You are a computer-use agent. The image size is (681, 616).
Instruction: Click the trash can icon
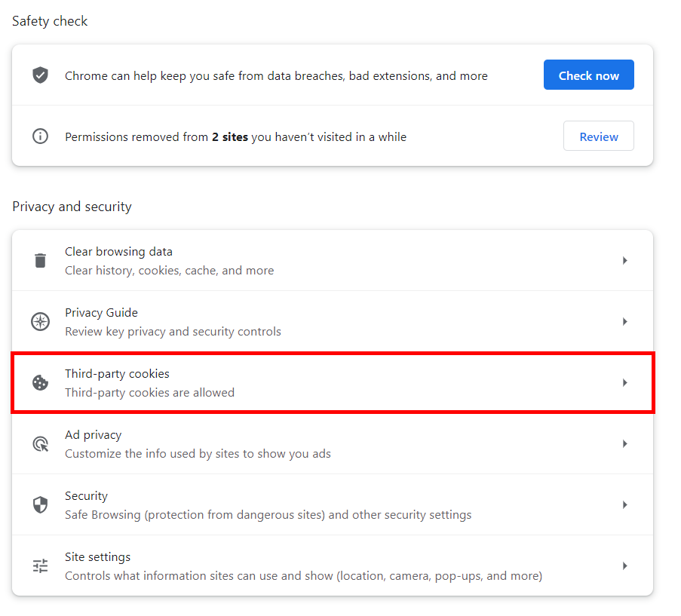pos(40,261)
